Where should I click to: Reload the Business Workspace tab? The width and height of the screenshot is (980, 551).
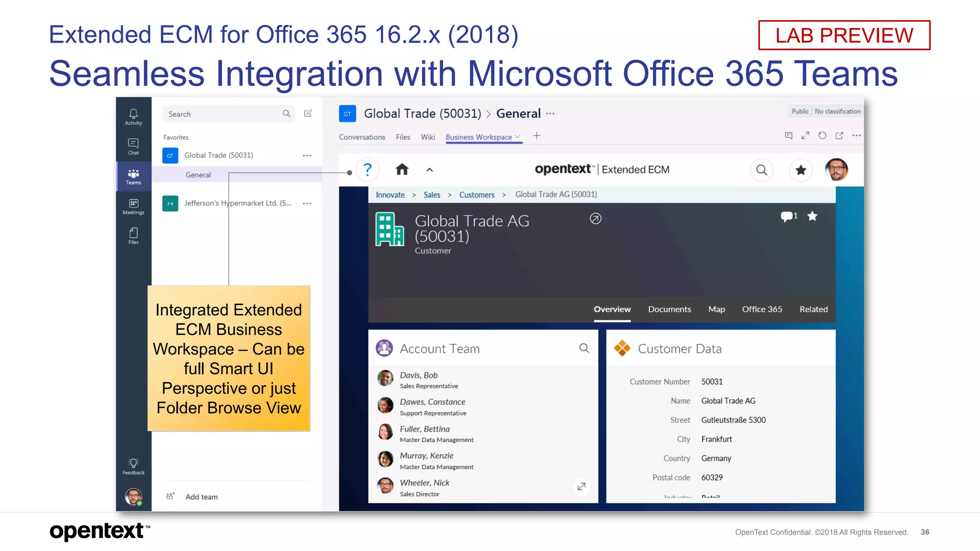[x=822, y=135]
